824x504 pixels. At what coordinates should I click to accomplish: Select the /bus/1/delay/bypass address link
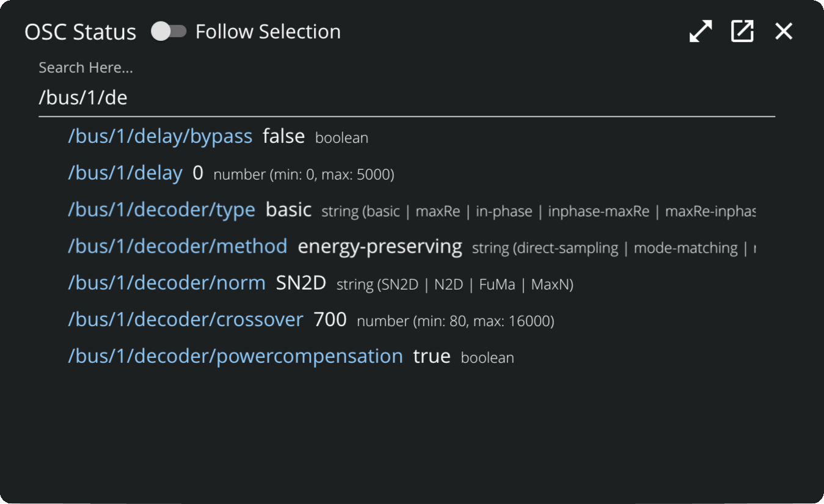(x=160, y=137)
